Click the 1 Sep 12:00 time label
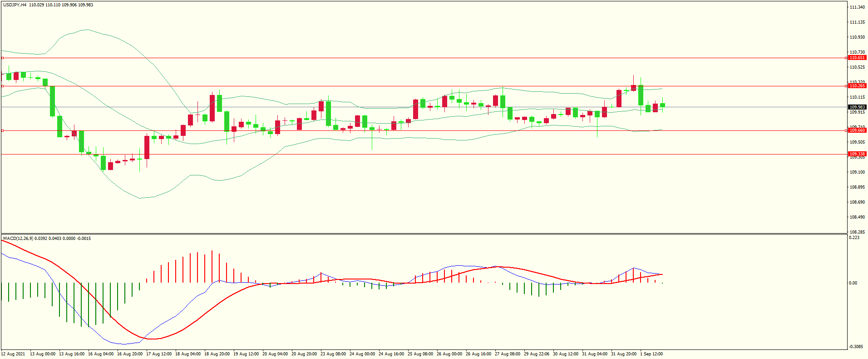 click(651, 354)
